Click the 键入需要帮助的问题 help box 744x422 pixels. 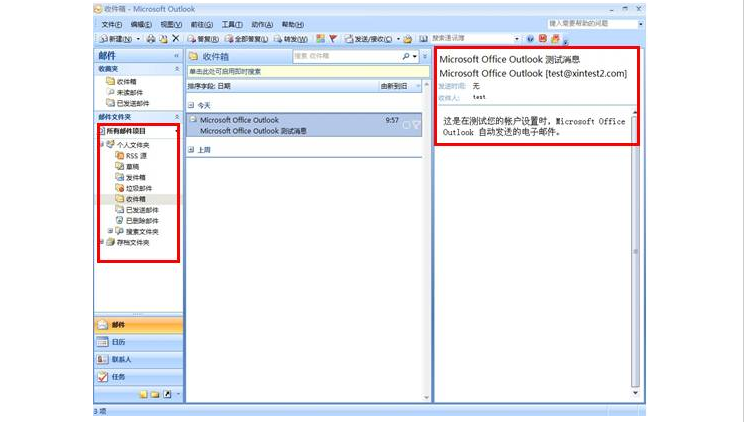593,23
